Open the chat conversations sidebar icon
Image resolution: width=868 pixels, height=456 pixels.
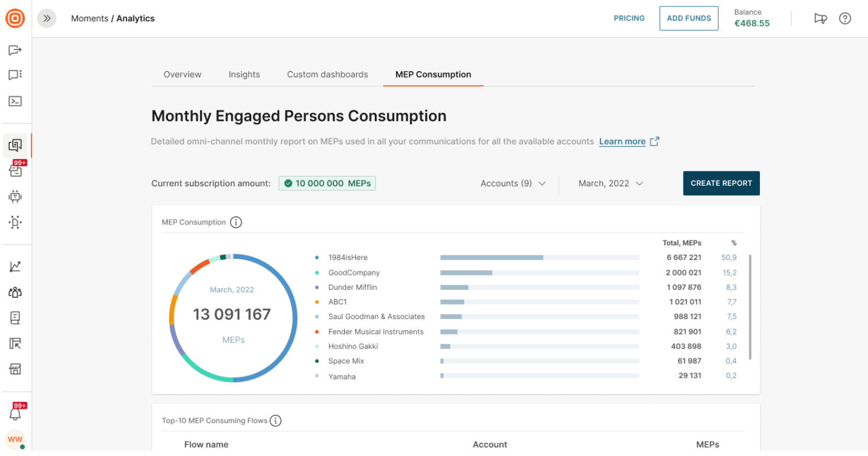(15, 75)
